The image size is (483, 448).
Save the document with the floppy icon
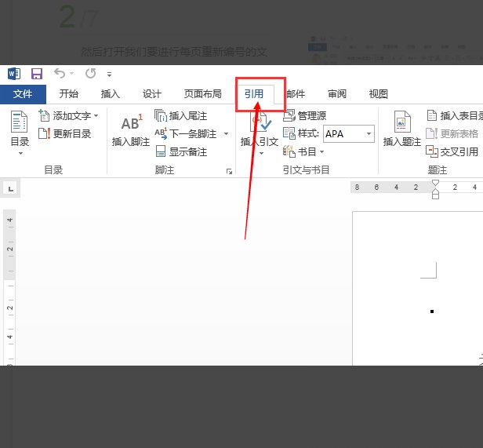(x=37, y=74)
